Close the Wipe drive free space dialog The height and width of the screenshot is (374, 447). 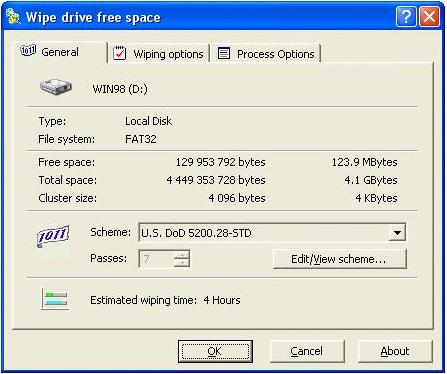pos(429,16)
